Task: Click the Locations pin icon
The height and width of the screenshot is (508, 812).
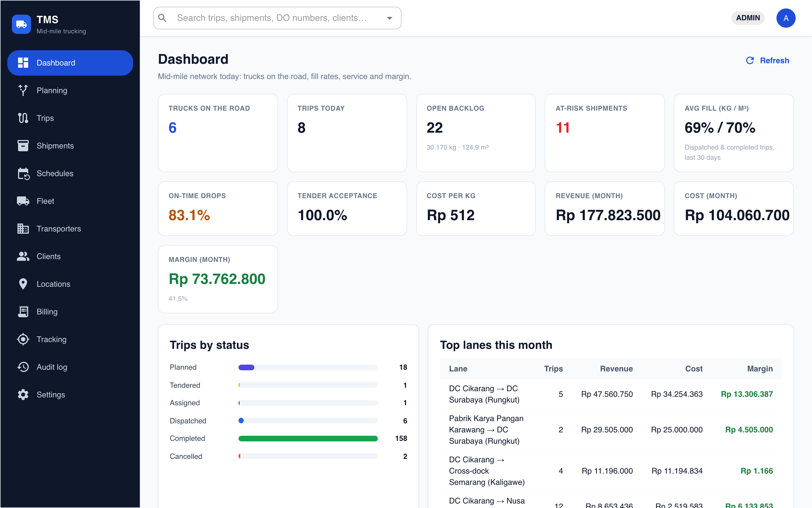Action: pos(23,284)
